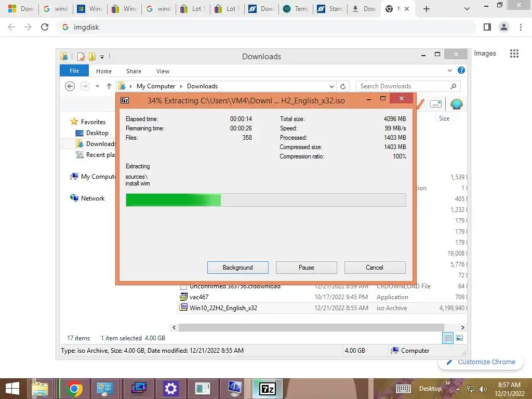Open Customize Quick Access Toolbar dropdown
532x399 pixels.
click(102, 57)
